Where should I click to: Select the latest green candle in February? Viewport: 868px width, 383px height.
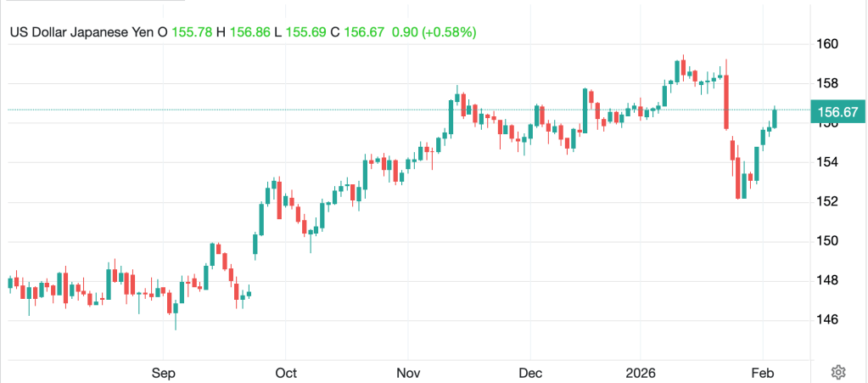[x=775, y=118]
